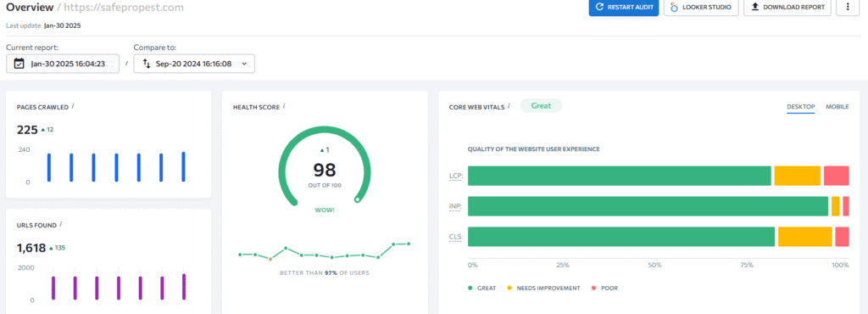This screenshot has width=868, height=314.
Task: Click the Overview breadcrumb title
Action: click(30, 7)
